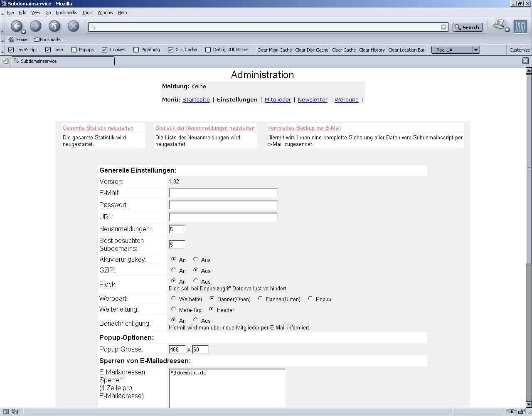The image size is (532, 416).
Task: Click the Clear Cache button
Action: [x=344, y=50]
